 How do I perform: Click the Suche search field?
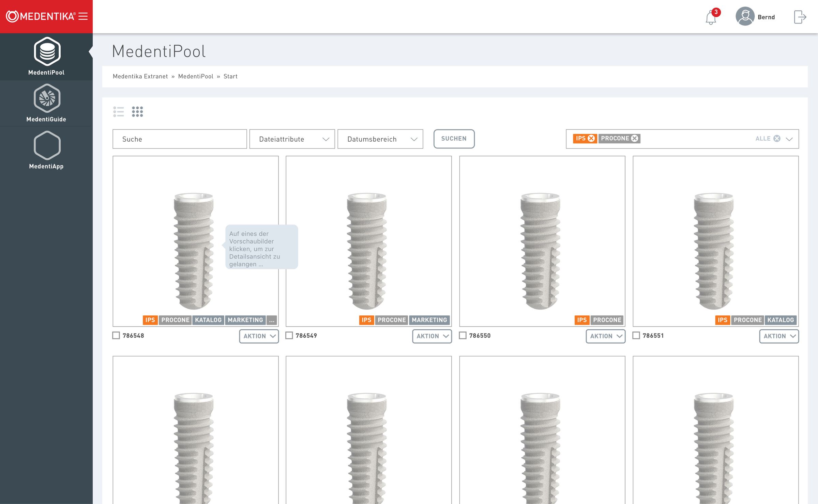[x=180, y=139]
